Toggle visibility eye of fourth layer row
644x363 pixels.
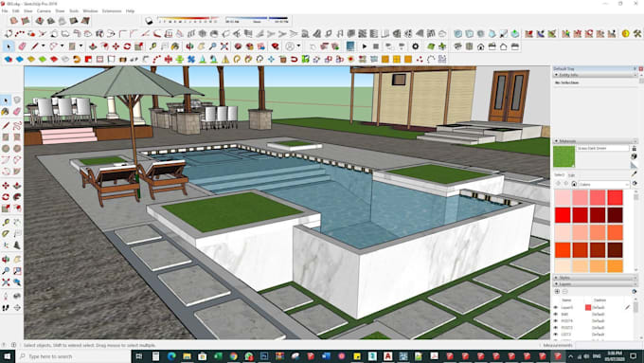point(556,328)
